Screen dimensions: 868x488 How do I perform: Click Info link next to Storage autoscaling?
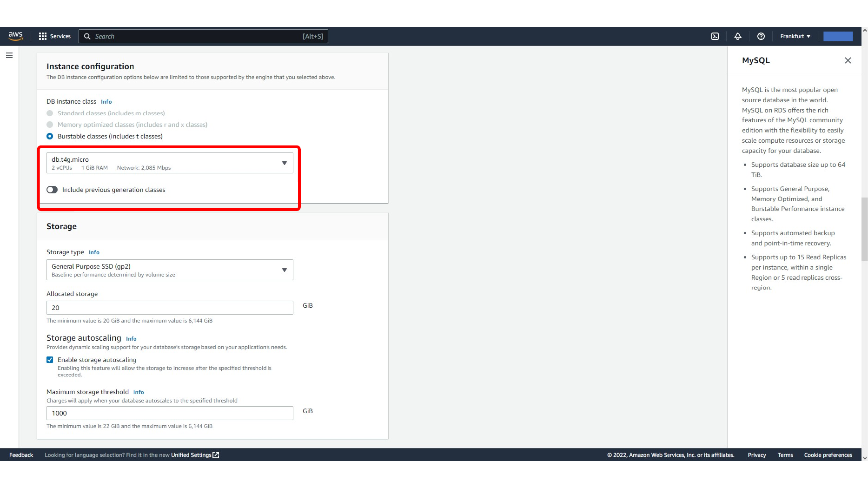click(131, 339)
